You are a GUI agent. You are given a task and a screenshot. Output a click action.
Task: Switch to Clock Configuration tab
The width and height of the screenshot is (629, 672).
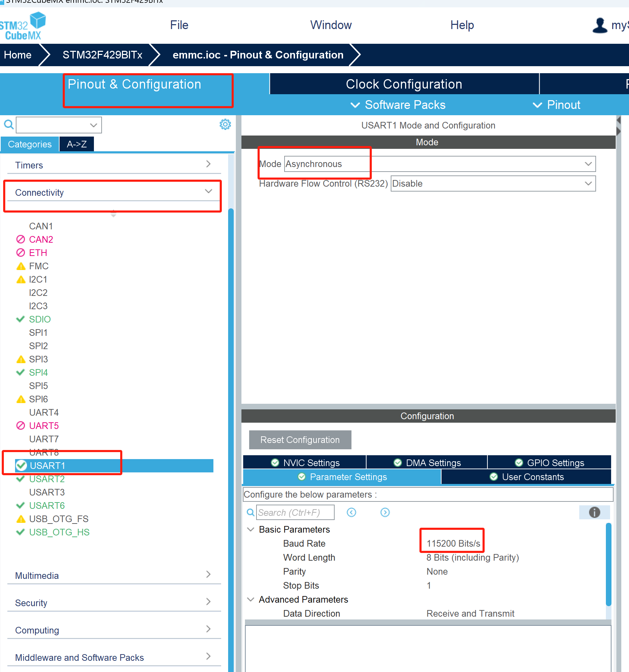[404, 84]
